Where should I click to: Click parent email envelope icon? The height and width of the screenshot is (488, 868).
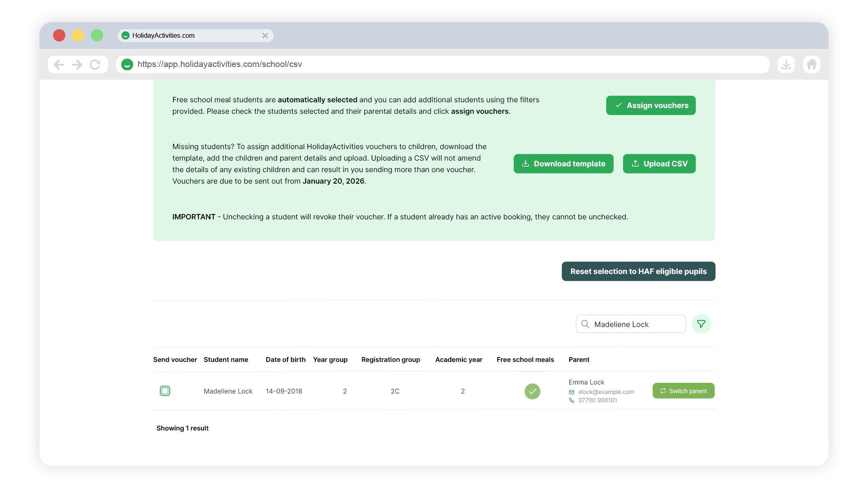click(x=571, y=392)
